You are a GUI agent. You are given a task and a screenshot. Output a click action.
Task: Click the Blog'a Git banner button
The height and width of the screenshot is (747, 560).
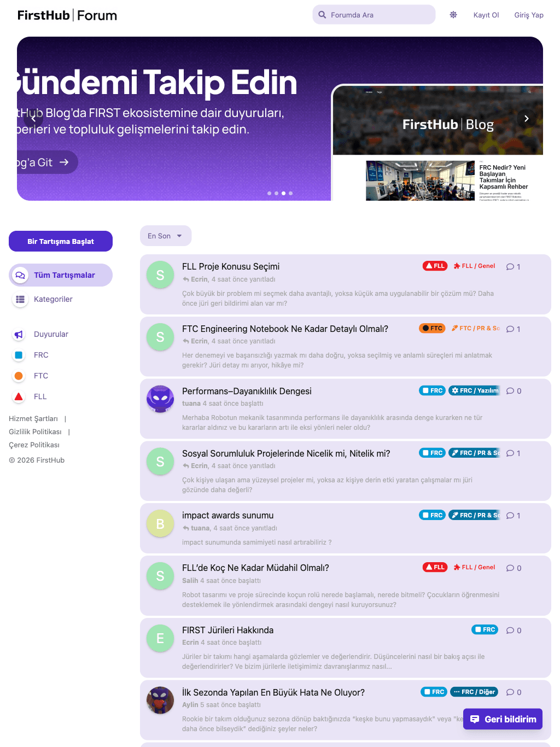(46, 162)
